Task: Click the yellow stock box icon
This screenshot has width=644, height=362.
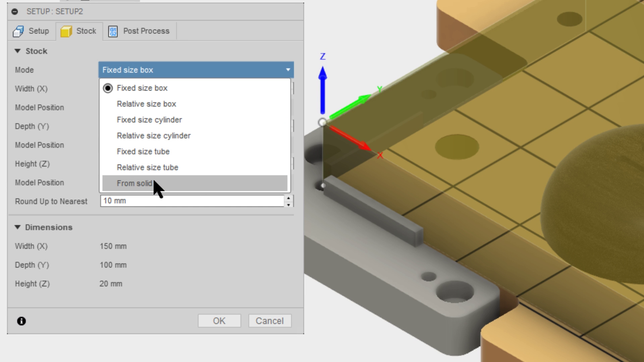Action: tap(67, 31)
